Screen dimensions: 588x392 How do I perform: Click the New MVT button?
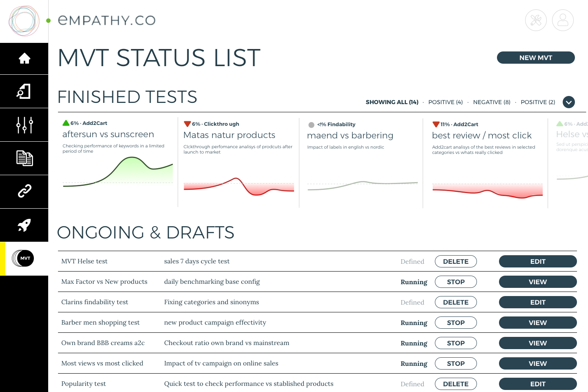(535, 58)
